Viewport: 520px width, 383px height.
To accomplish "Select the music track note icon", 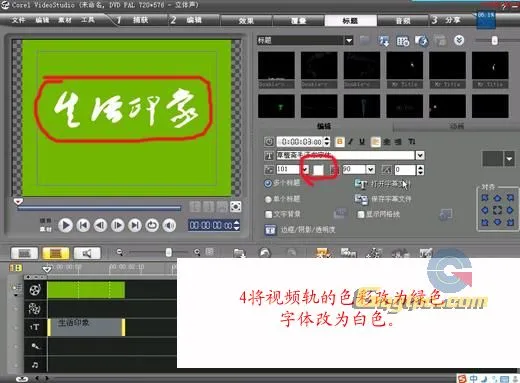I will click(35, 365).
